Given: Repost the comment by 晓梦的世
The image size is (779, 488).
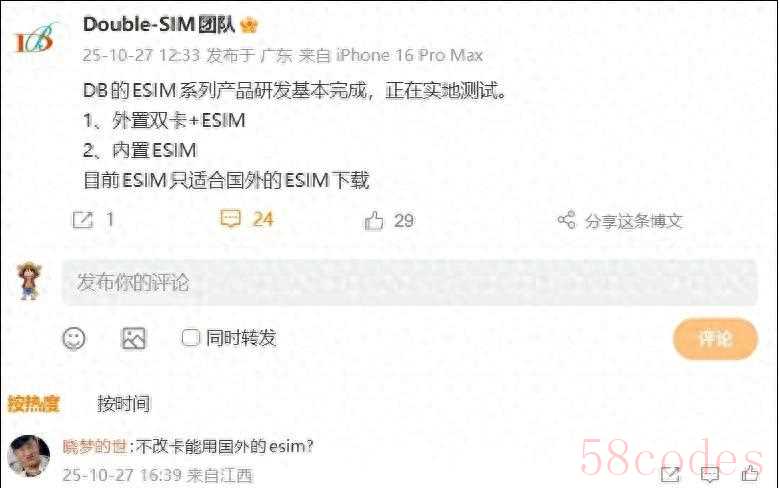Looking at the screenshot, I should click(x=670, y=474).
